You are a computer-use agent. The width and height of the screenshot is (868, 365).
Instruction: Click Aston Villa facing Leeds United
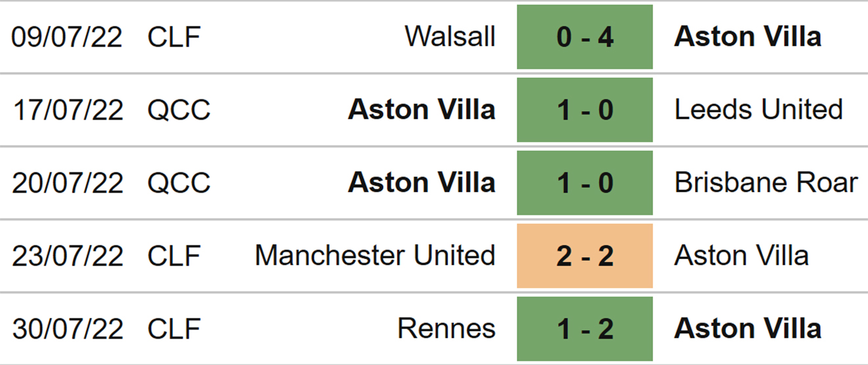coord(422,110)
